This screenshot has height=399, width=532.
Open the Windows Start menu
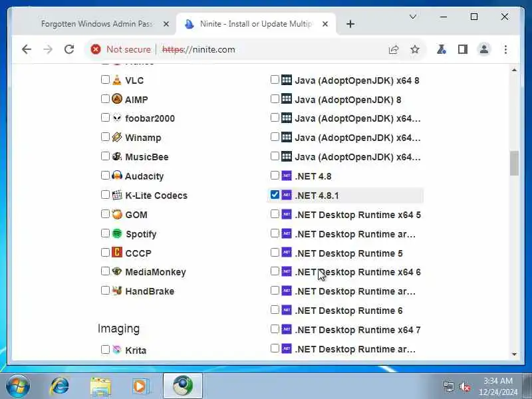coord(18,386)
